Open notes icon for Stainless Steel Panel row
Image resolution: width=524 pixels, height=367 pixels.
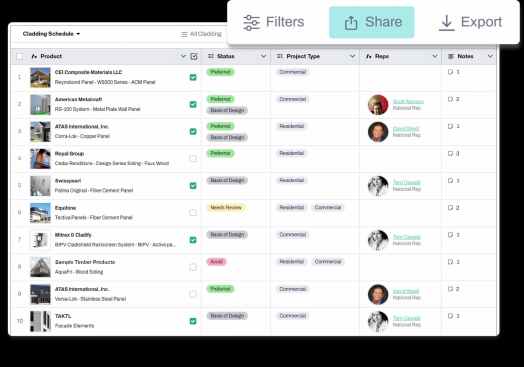click(450, 289)
